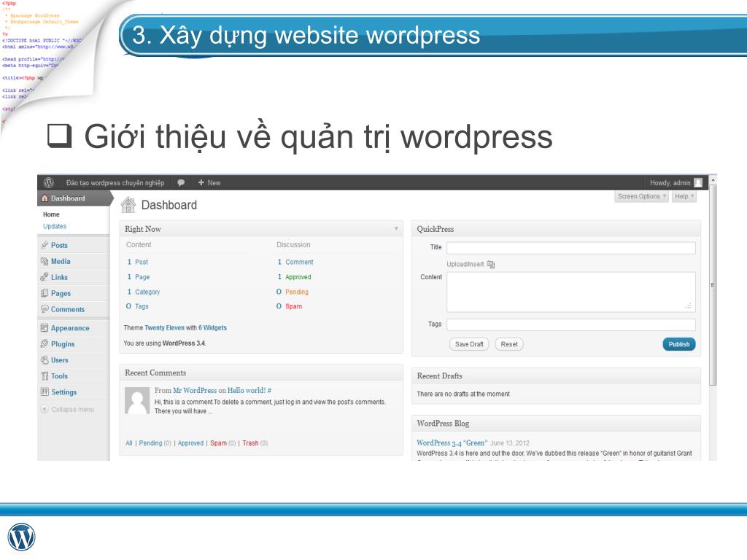Viewport: 747px width, 560px height.
Task: Click the 1 Category count link
Action: (x=144, y=292)
